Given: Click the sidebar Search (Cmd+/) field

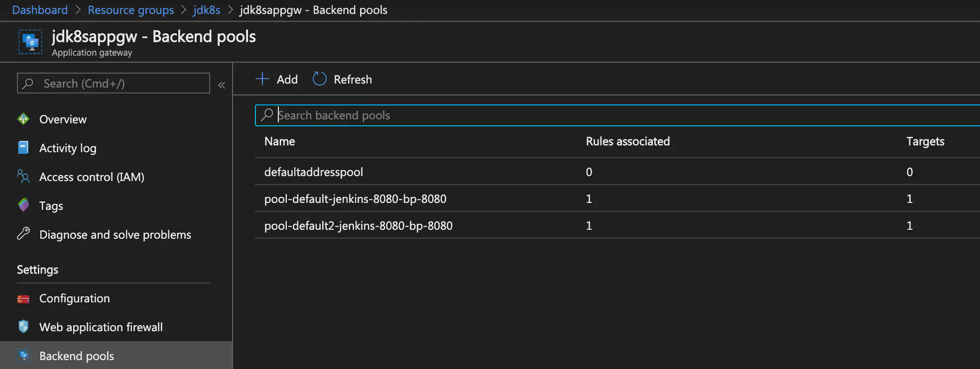Looking at the screenshot, I should pyautogui.click(x=112, y=83).
